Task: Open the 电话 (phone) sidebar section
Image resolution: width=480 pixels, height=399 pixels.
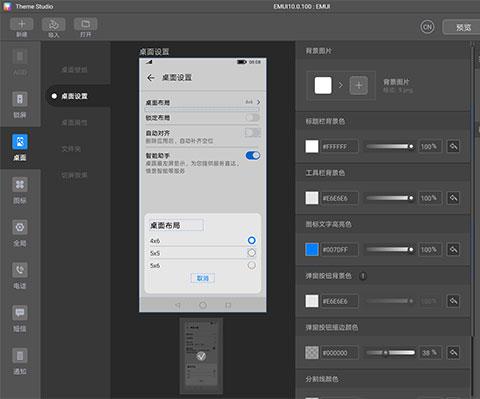Action: coord(20,276)
